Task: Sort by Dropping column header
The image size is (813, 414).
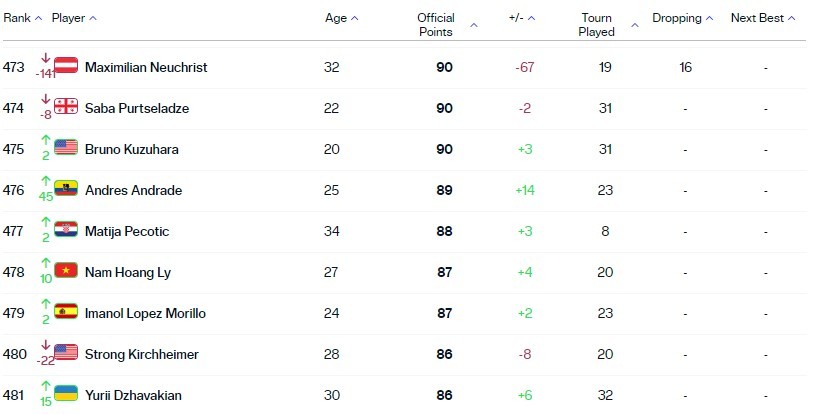Action: point(683,18)
